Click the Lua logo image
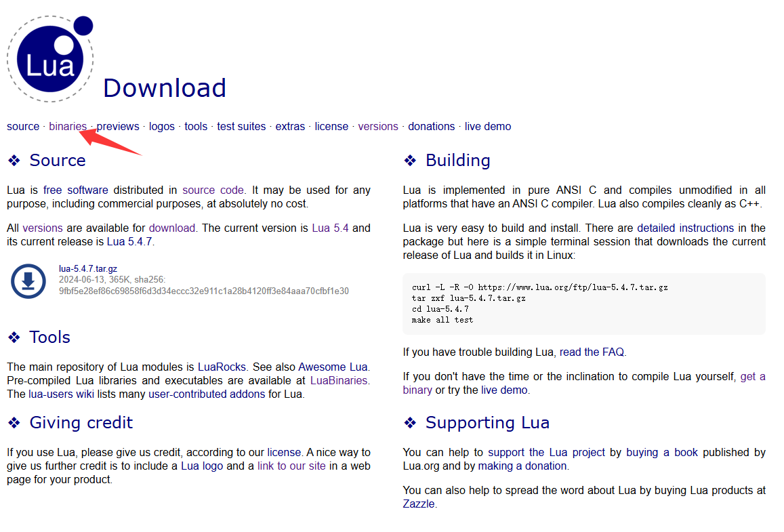 point(50,59)
